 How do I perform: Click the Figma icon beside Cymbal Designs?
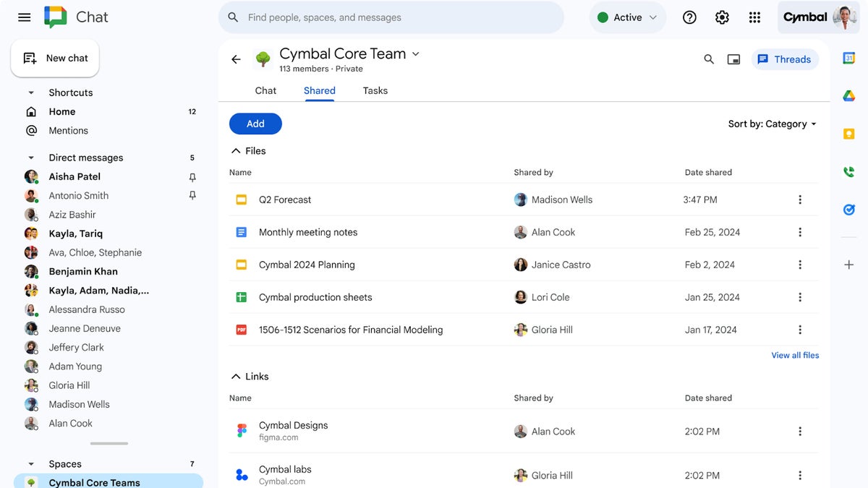pyautogui.click(x=242, y=431)
